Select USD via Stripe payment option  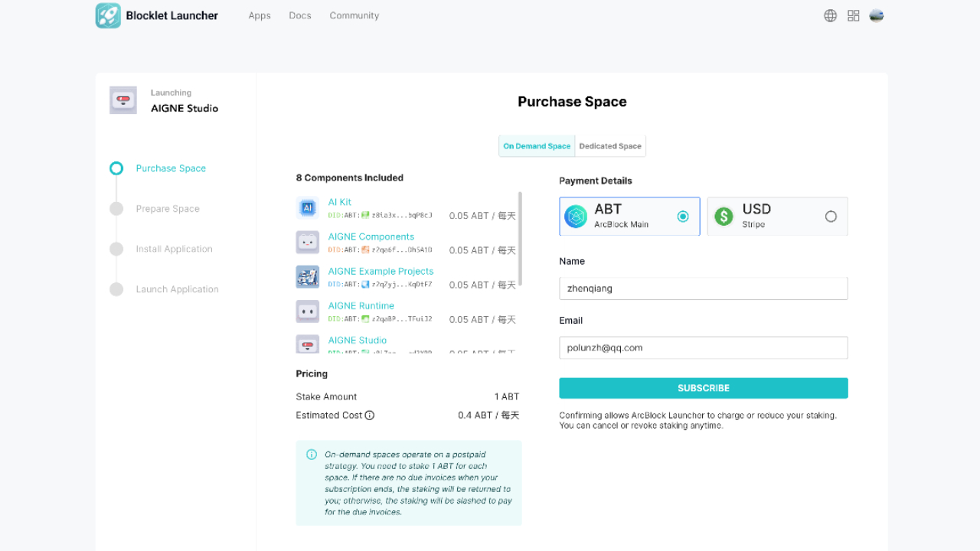831,217
